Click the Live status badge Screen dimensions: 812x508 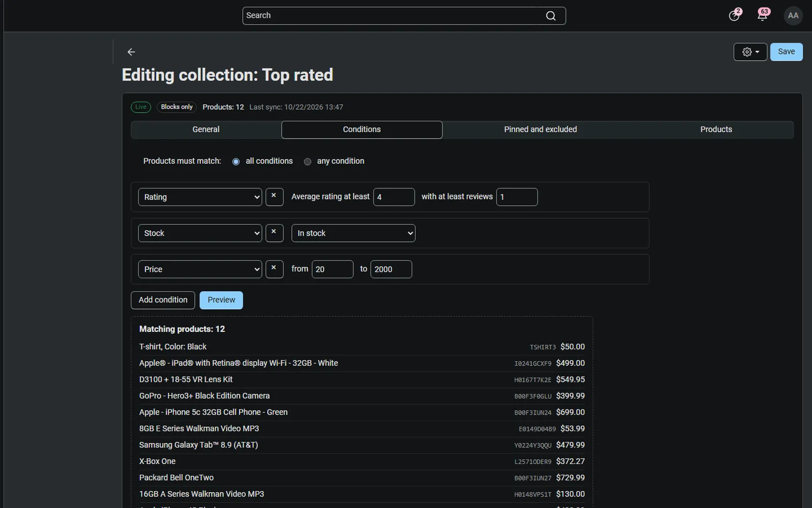coord(141,107)
